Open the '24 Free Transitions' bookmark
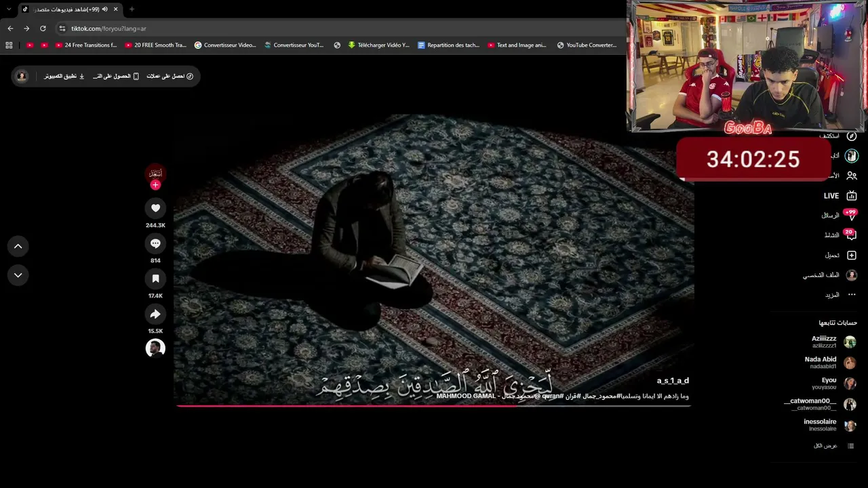Screen dimensions: 868x488 (x=86, y=45)
